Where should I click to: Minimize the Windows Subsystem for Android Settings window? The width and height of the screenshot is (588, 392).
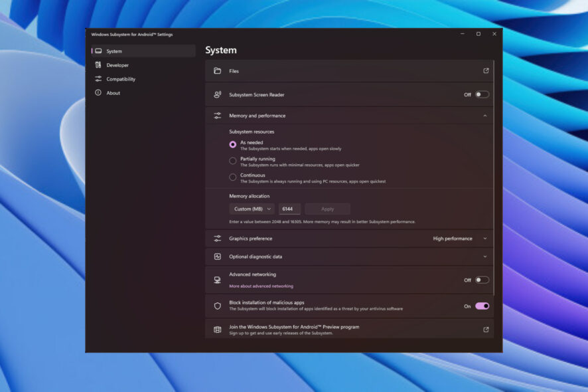pyautogui.click(x=463, y=34)
